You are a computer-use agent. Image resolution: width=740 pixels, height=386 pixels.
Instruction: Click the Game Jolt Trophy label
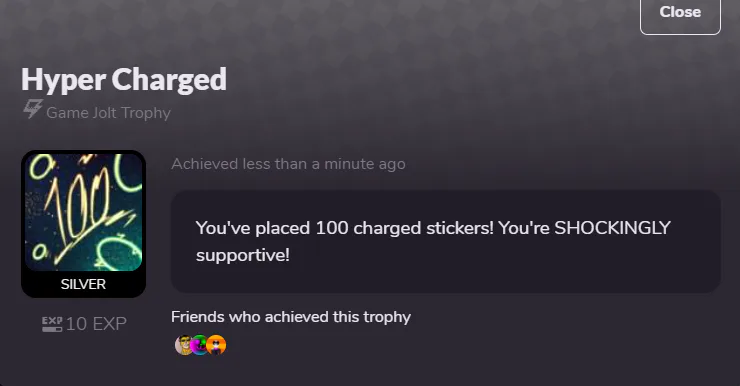(109, 113)
